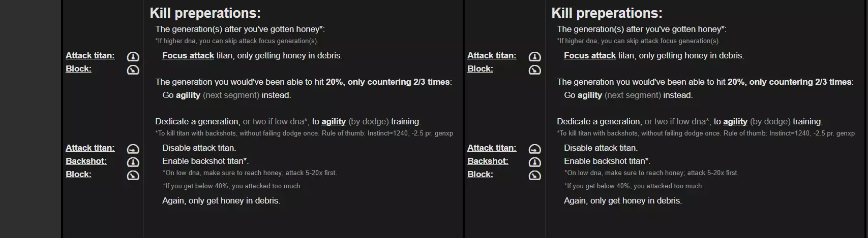The width and height of the screenshot is (868, 238).
Task: Follow the Focus attack link in right panel
Action: pyautogui.click(x=589, y=55)
